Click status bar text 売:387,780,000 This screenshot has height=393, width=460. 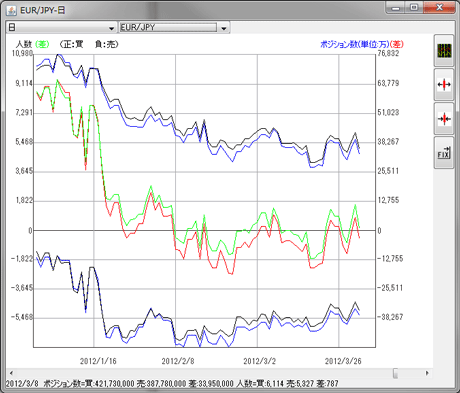pos(162,384)
